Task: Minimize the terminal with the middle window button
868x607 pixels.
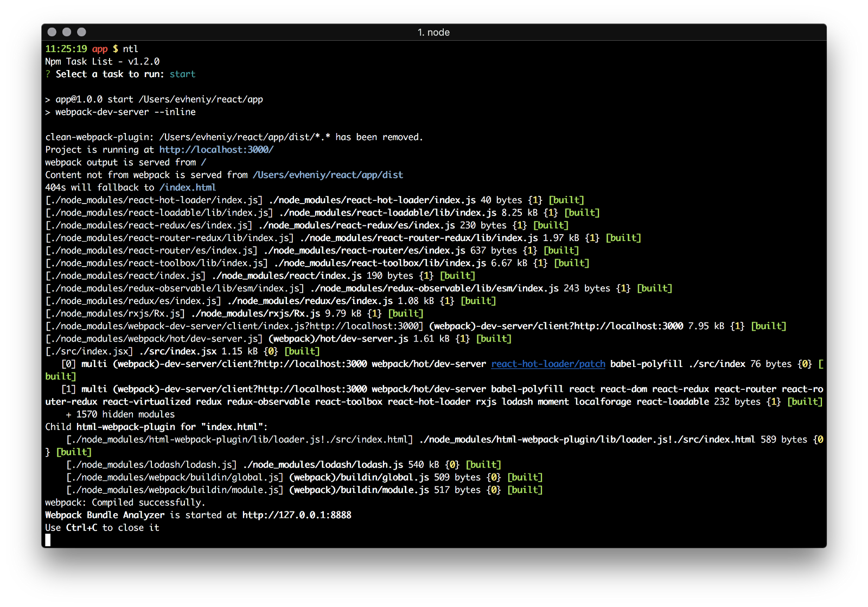Action: point(67,32)
